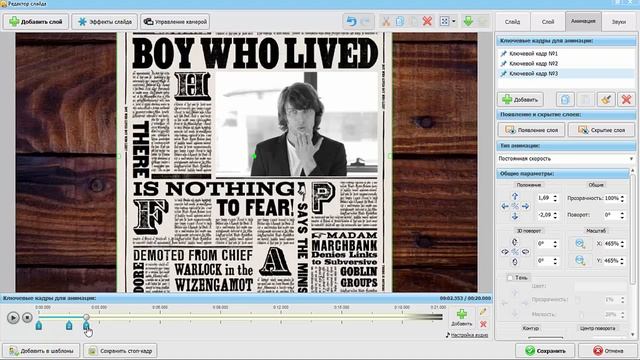The width and height of the screenshot is (640, 360).
Task: Click the timeline stop button
Action: click(27, 318)
